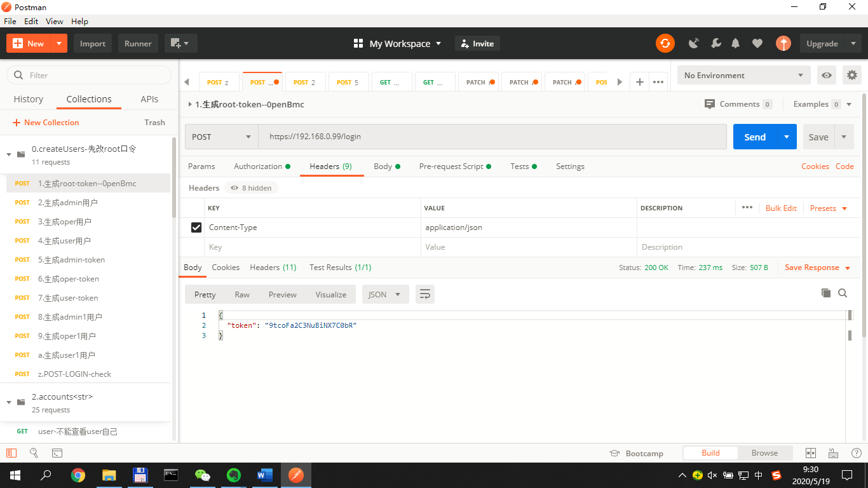The height and width of the screenshot is (488, 868).
Task: Switch to Browse mode toggle
Action: point(764,453)
